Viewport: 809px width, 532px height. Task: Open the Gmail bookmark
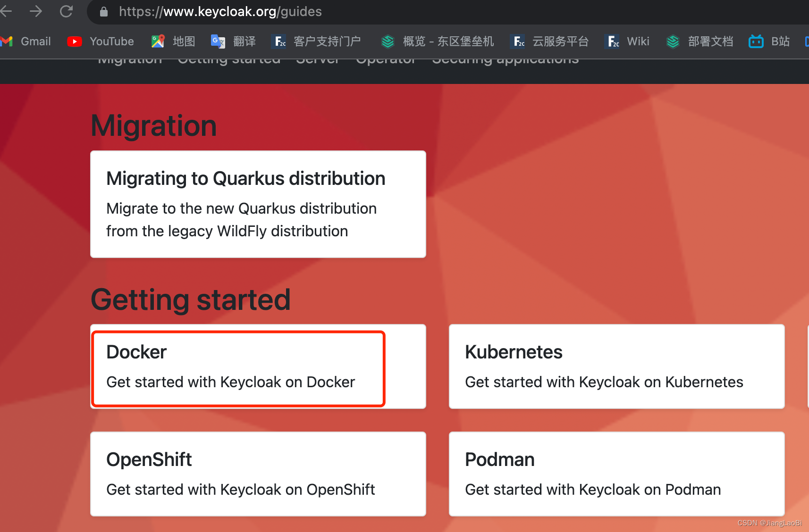[28, 42]
